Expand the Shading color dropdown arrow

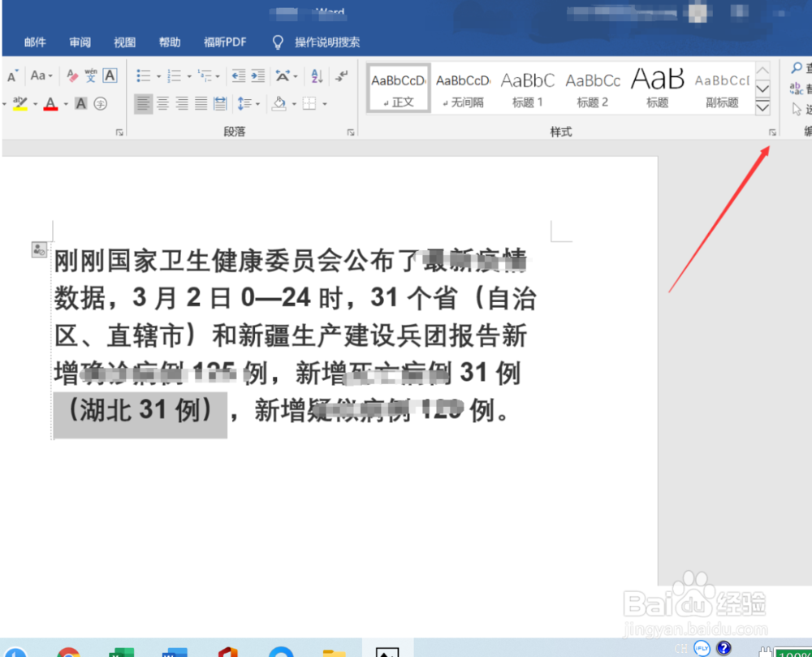pos(294,104)
